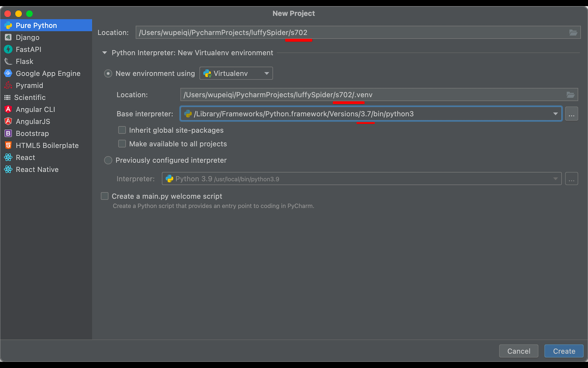Select Previously configured interpreter radio button
The height and width of the screenshot is (368, 588).
108,160
